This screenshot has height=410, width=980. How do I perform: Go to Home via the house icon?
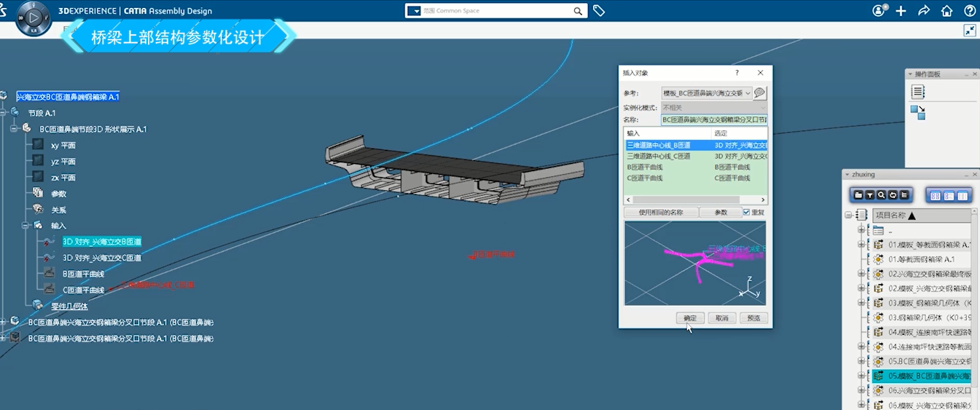coord(946,11)
